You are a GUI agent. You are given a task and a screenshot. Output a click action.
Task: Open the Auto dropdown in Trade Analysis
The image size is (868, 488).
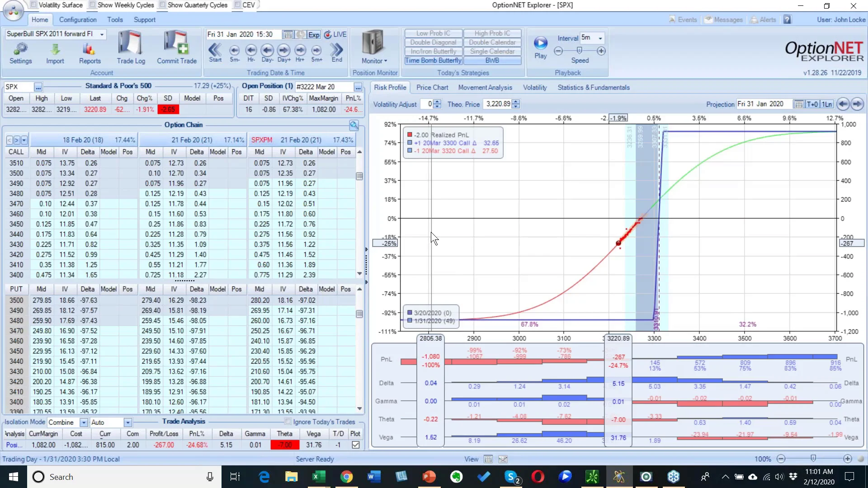click(128, 422)
